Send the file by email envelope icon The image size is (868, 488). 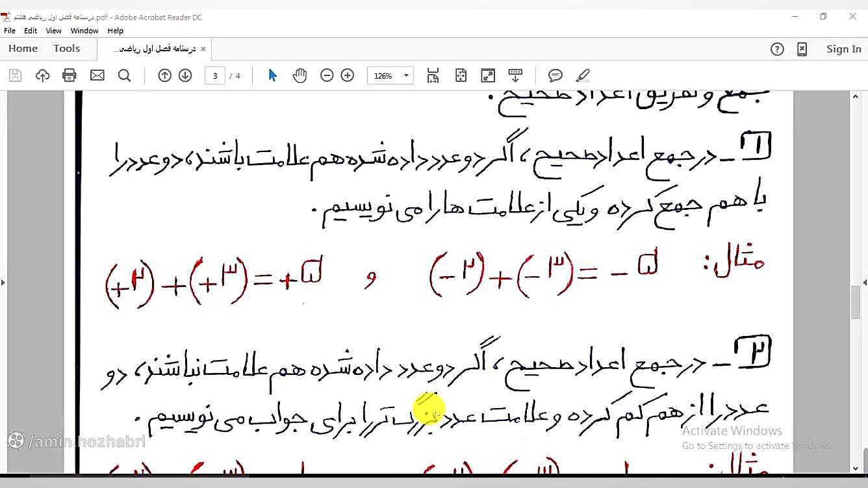(x=97, y=75)
